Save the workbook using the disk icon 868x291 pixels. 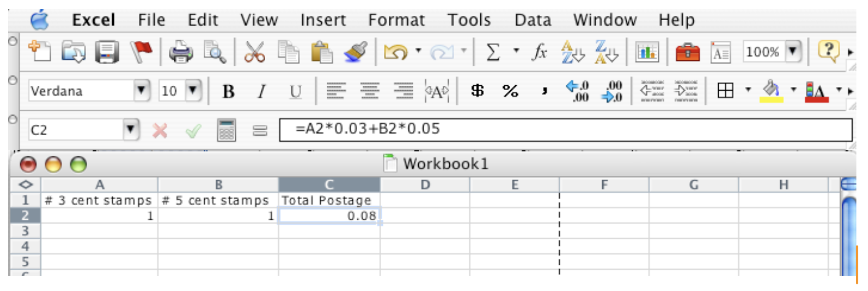coord(107,53)
